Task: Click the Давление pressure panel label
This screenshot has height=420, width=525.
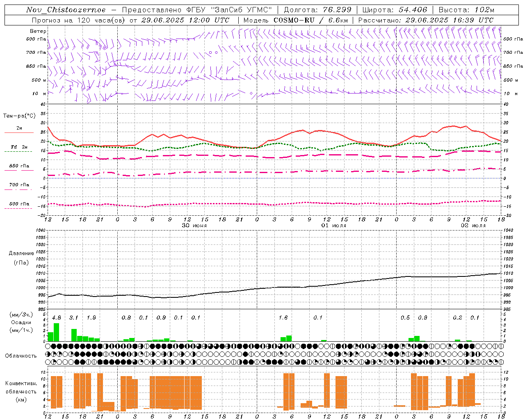Action: coord(21,253)
